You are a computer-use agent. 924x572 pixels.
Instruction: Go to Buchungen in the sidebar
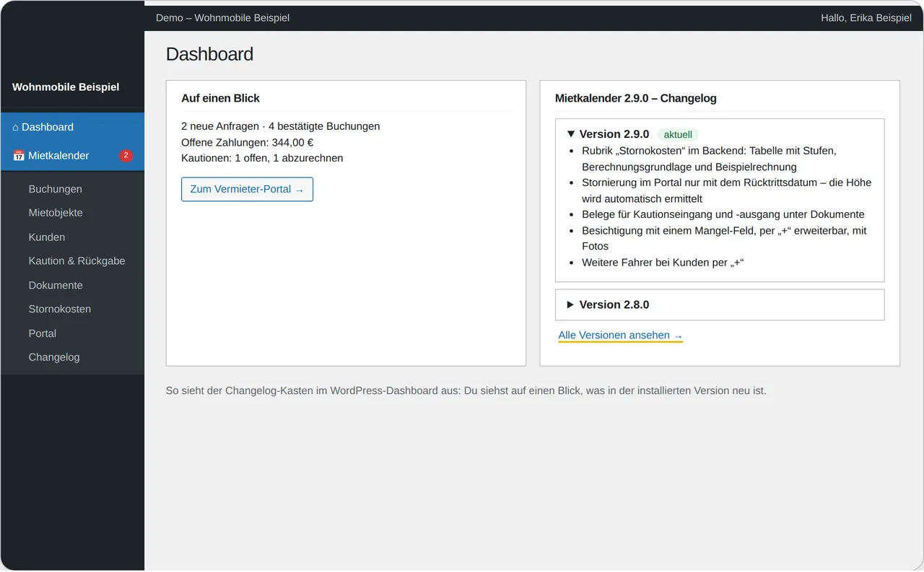[x=56, y=189]
